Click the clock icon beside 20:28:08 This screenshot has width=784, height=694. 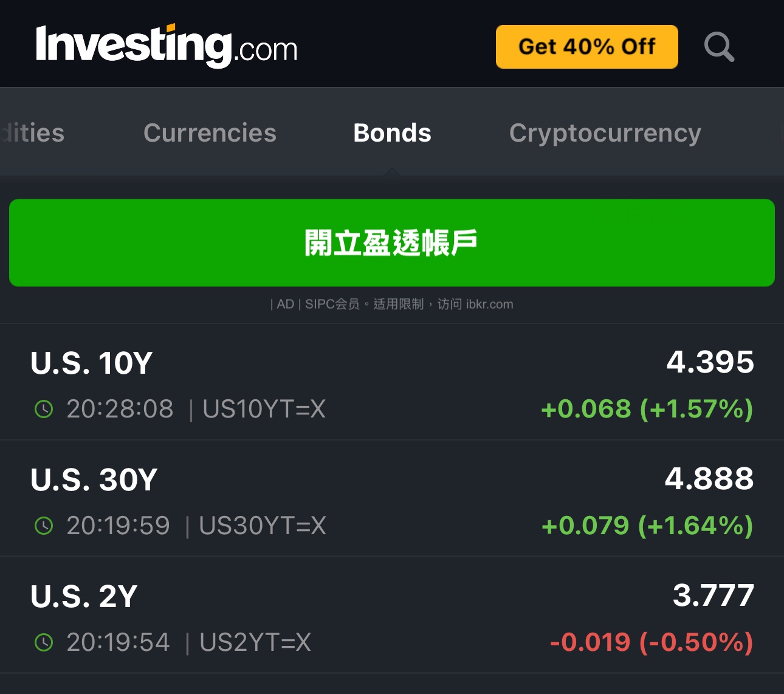coord(44,409)
